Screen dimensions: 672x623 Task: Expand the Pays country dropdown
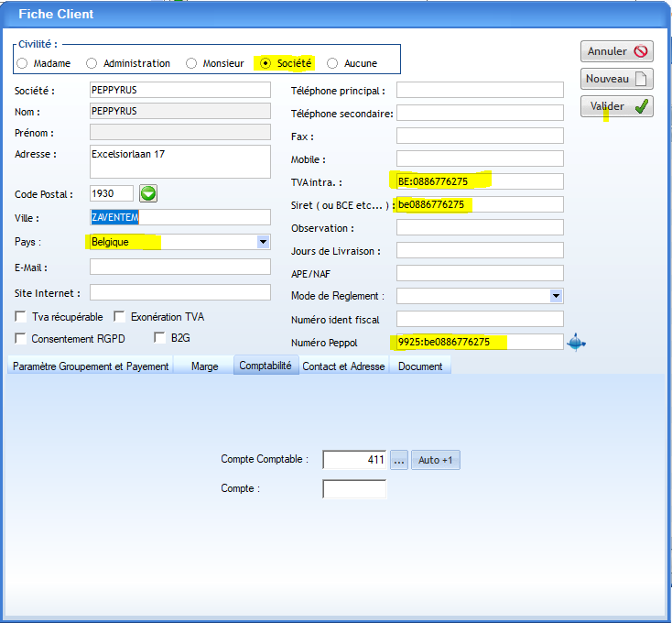click(264, 242)
